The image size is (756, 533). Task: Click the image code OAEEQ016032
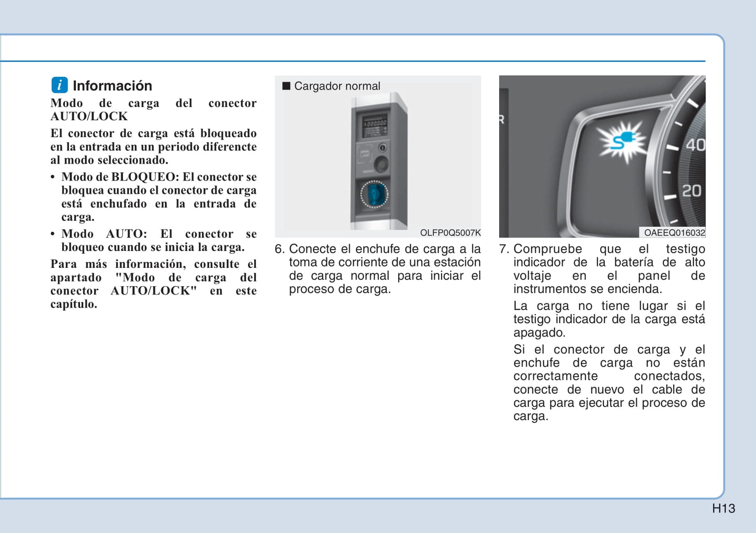coord(674,233)
